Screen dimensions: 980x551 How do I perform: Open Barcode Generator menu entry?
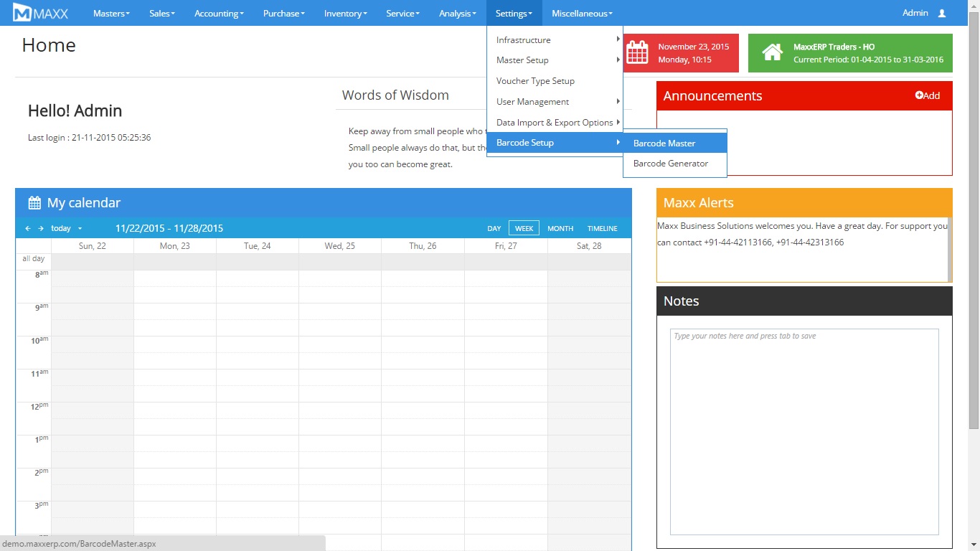pos(670,164)
